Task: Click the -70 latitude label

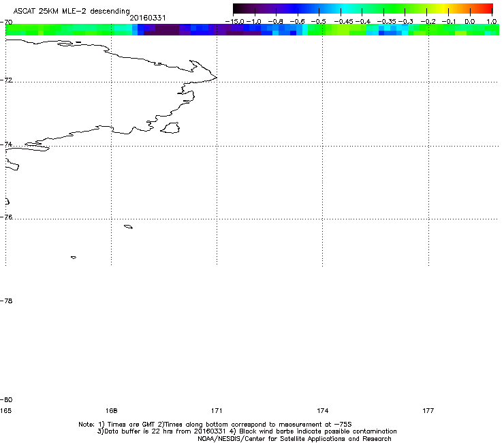Action: [x=6, y=22]
